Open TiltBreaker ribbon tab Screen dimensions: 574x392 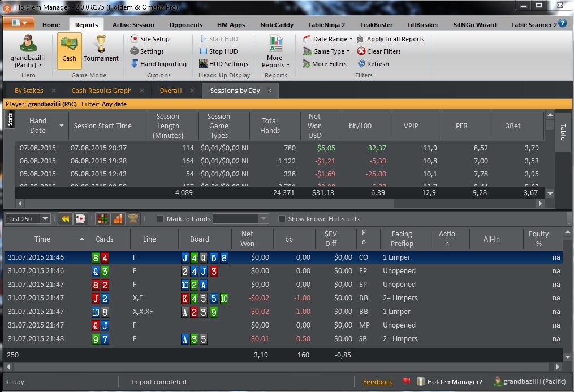coord(422,25)
